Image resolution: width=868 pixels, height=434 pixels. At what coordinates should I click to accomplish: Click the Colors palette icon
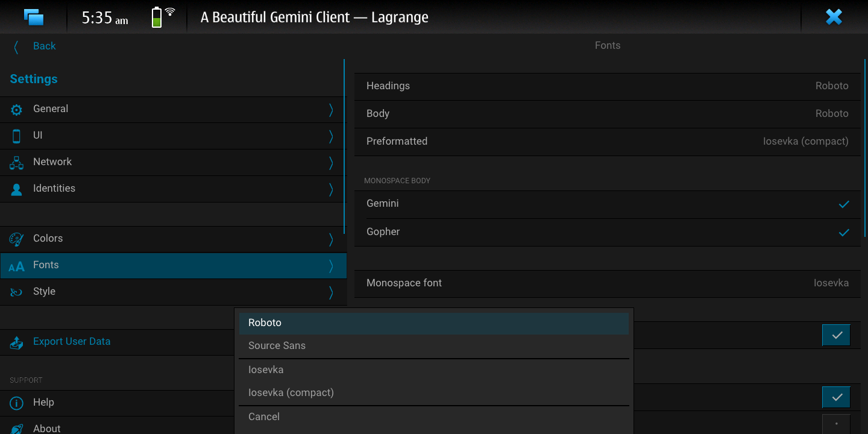click(17, 239)
